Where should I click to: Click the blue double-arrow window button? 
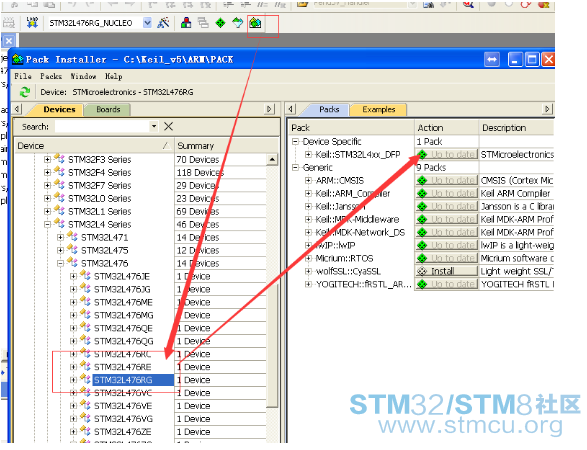pyautogui.click(x=492, y=60)
